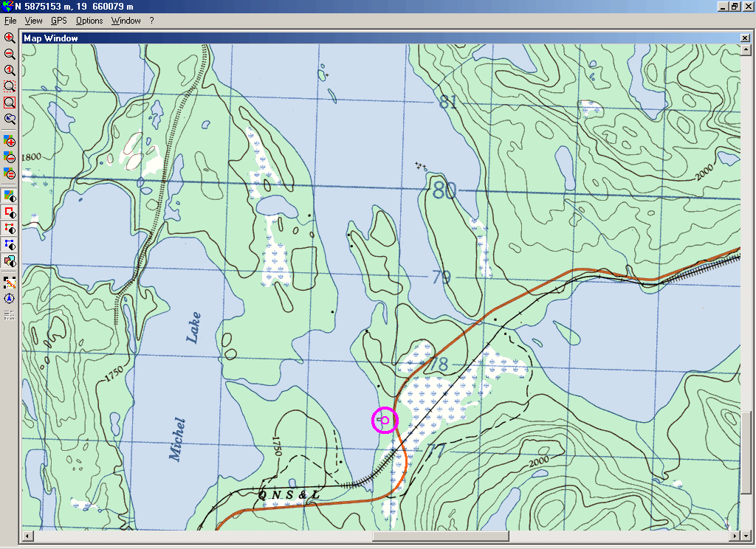756x549 pixels.
Task: Minimize the main application window
Action: pyautogui.click(x=724, y=6)
